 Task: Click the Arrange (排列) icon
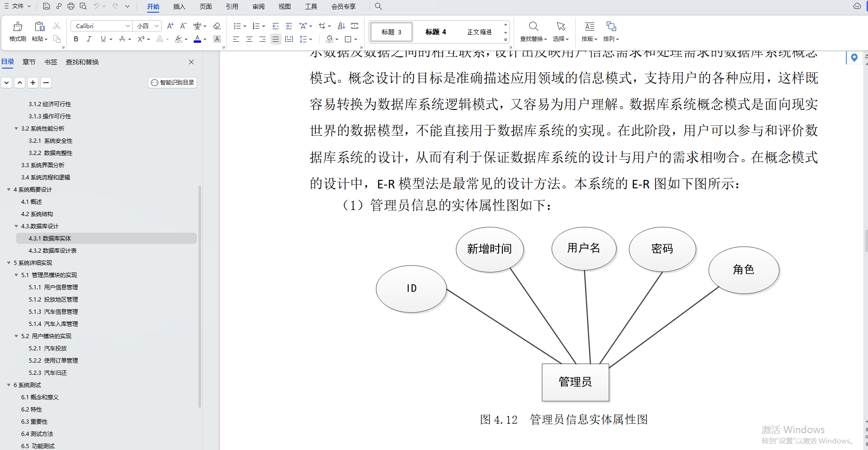pos(611,26)
